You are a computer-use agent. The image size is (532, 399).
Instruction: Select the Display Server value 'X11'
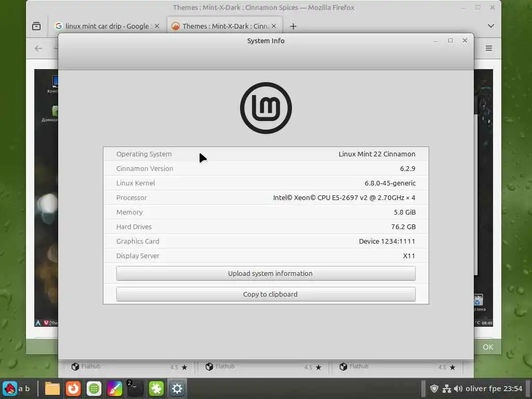point(409,256)
